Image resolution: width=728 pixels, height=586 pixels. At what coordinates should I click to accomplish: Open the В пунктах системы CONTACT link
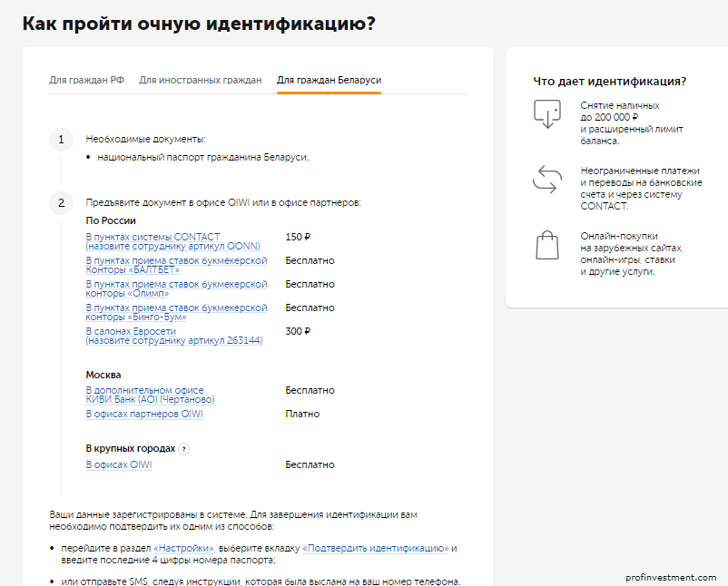172,241
